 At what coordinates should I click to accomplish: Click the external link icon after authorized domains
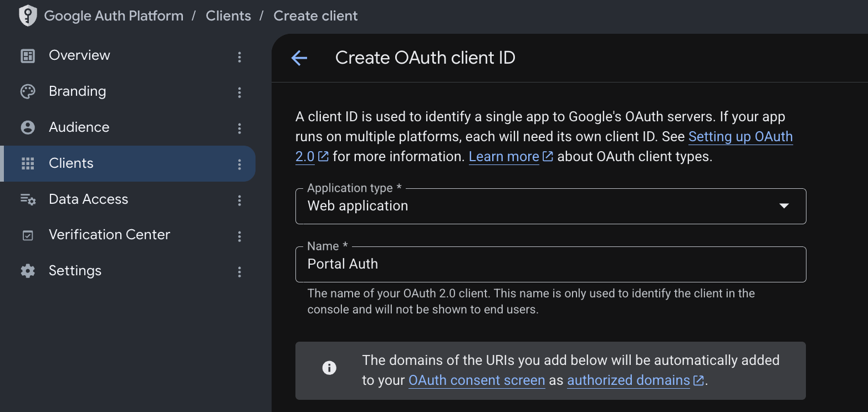click(x=698, y=380)
